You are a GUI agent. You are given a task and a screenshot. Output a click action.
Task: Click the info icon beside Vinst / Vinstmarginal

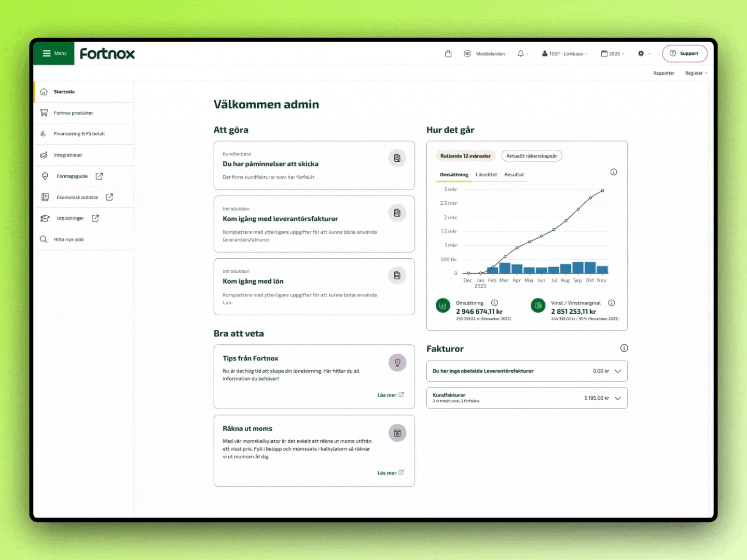[612, 303]
